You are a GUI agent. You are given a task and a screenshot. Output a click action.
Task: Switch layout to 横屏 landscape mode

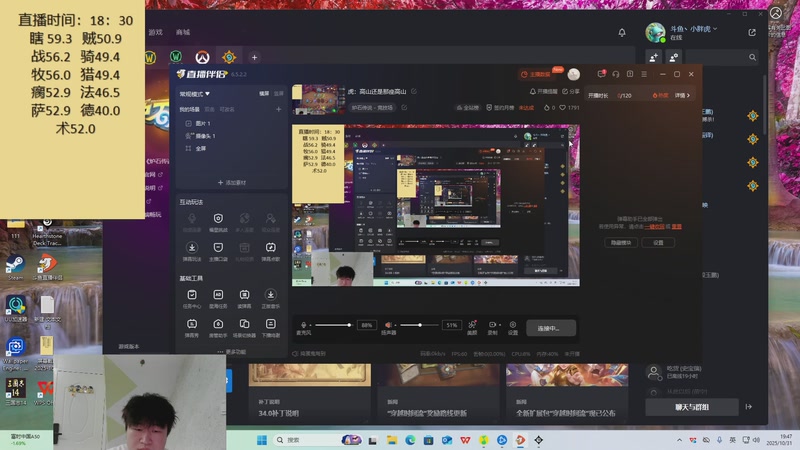[x=264, y=94]
